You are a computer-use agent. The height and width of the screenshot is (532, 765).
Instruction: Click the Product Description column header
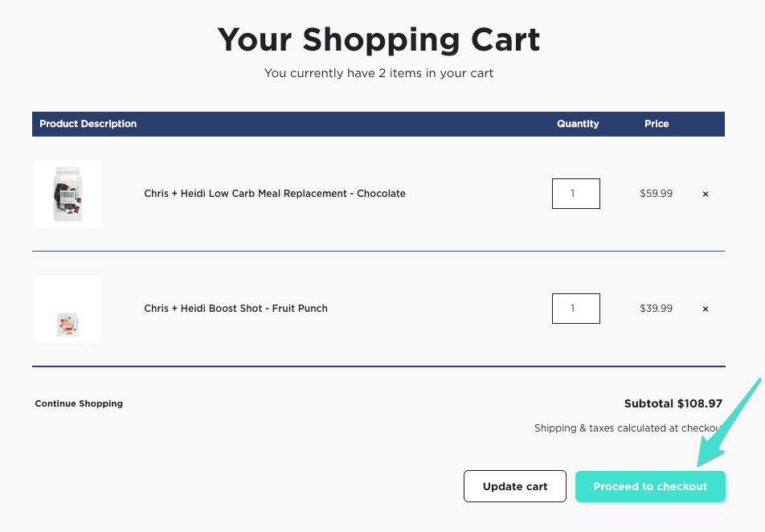(88, 124)
